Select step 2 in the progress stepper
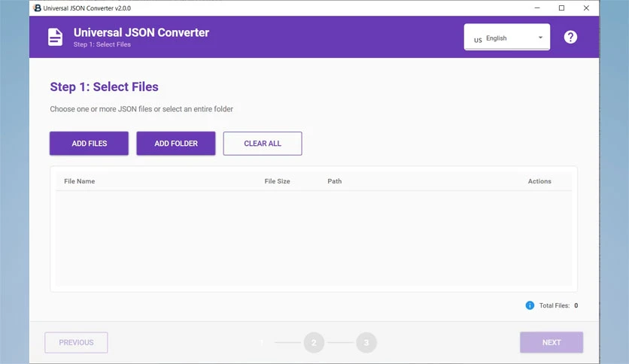 point(314,343)
